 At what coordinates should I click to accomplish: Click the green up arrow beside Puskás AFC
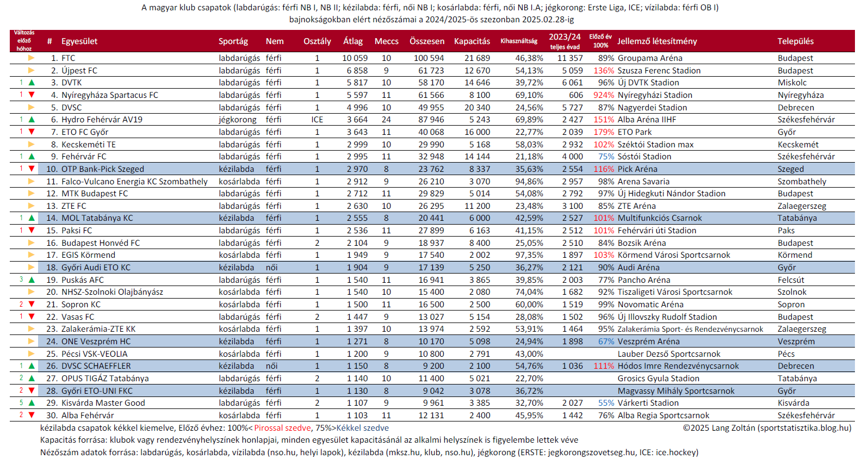[x=32, y=280]
